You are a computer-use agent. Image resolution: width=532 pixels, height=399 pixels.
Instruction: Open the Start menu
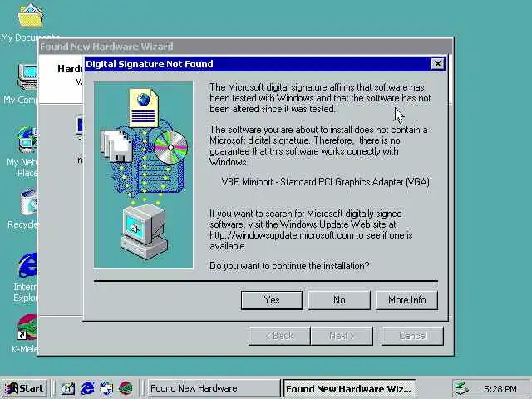pyautogui.click(x=24, y=388)
